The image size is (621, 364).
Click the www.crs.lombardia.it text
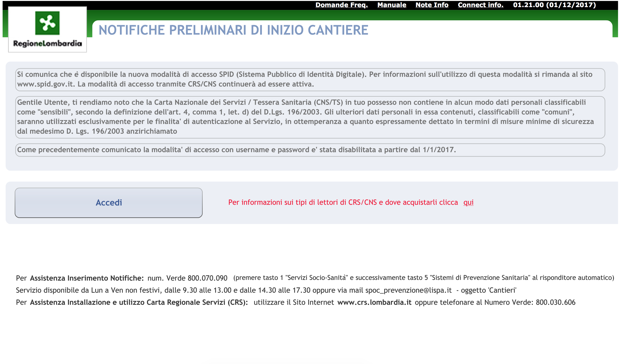(374, 302)
